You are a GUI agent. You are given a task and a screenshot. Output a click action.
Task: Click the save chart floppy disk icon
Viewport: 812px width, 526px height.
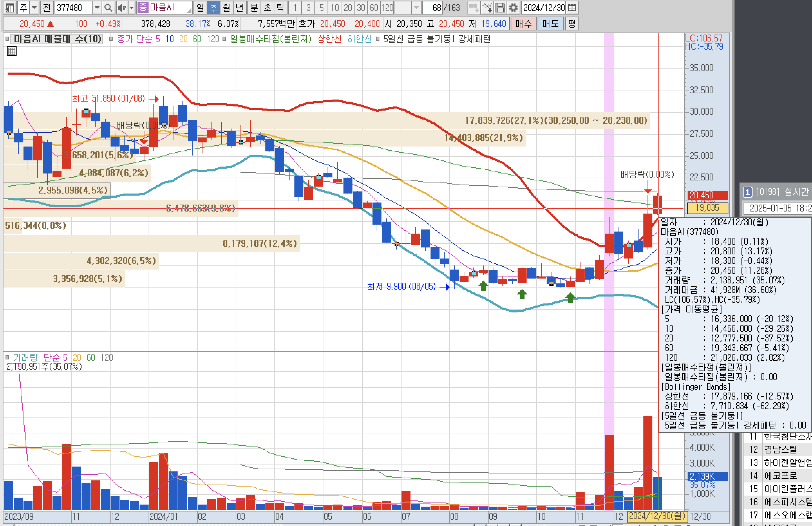click(x=500, y=8)
